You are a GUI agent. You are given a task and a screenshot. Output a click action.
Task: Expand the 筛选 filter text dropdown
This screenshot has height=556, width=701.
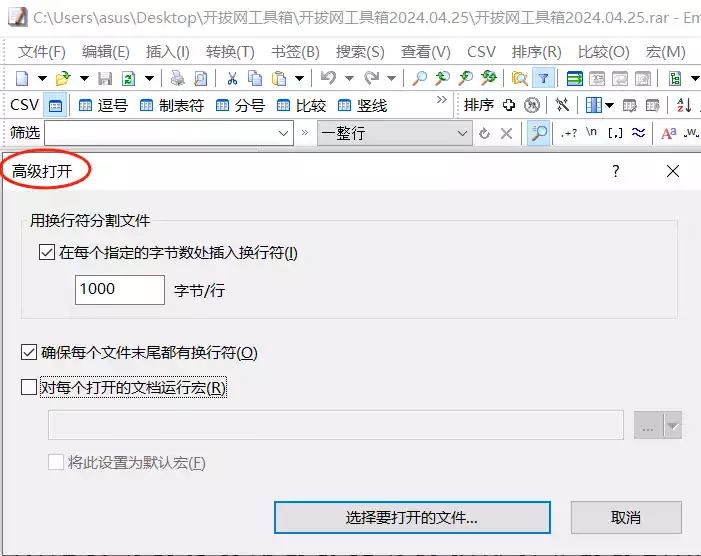tap(283, 133)
